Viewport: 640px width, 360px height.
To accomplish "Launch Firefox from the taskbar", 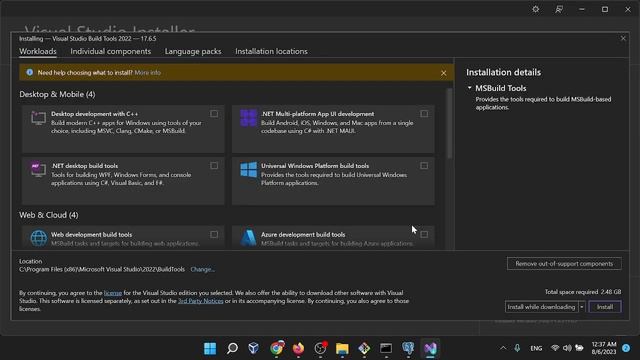I will pyautogui.click(x=298, y=348).
